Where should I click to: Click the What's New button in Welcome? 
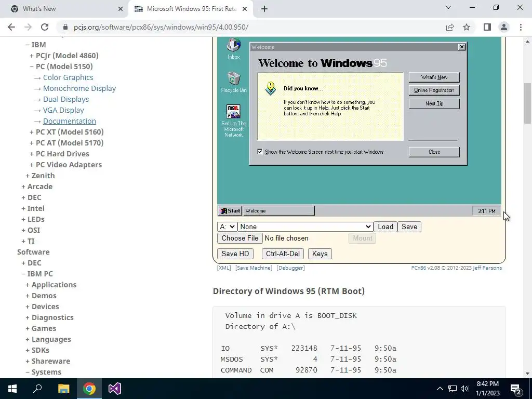point(434,77)
